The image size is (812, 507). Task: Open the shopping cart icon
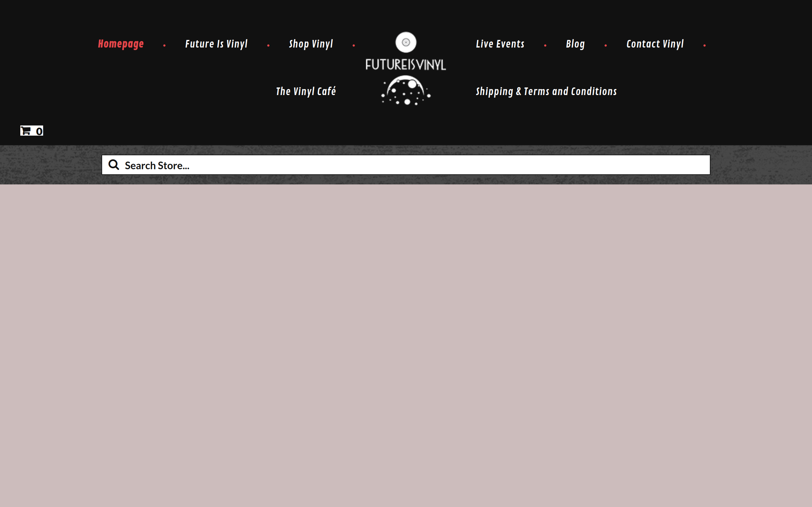26,131
